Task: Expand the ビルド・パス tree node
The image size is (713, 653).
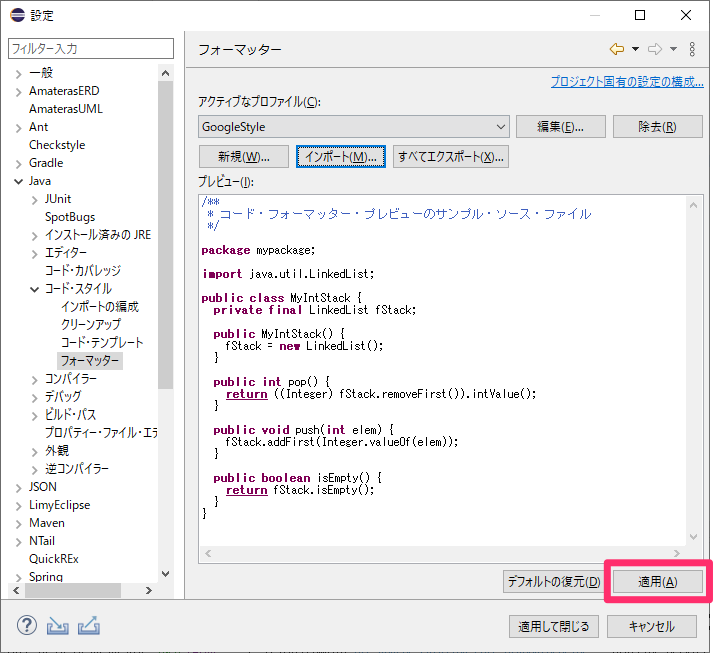Action: click(x=35, y=416)
